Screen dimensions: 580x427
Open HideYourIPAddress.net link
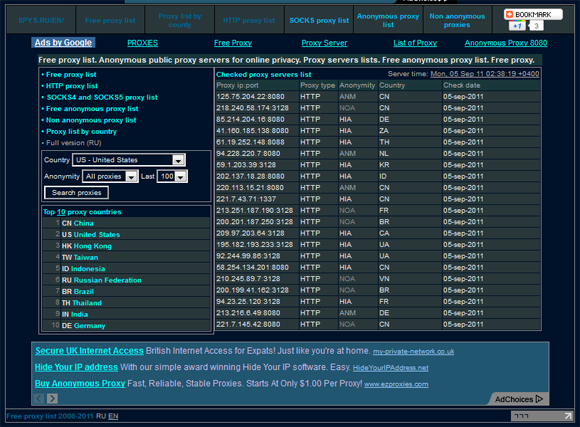(x=391, y=368)
